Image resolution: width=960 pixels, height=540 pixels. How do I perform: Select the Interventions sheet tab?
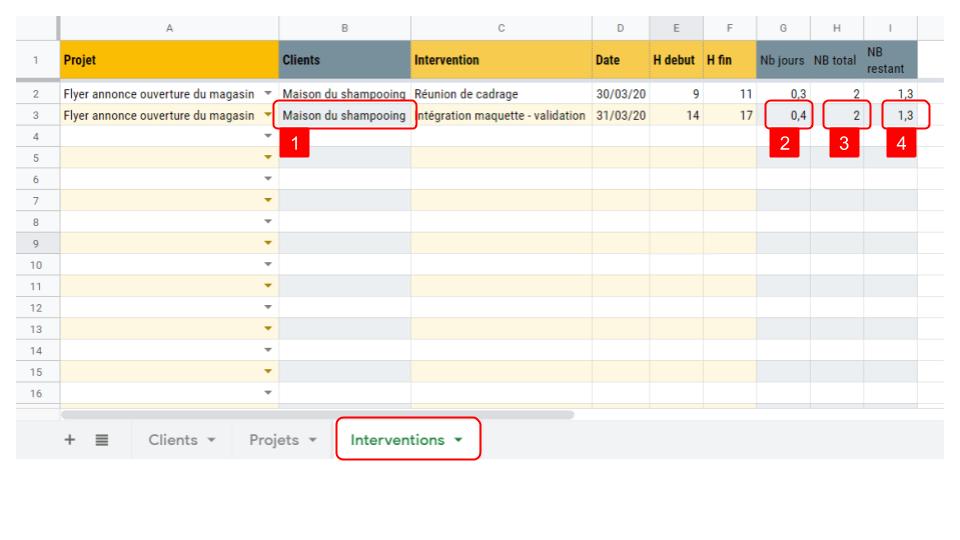tap(397, 440)
